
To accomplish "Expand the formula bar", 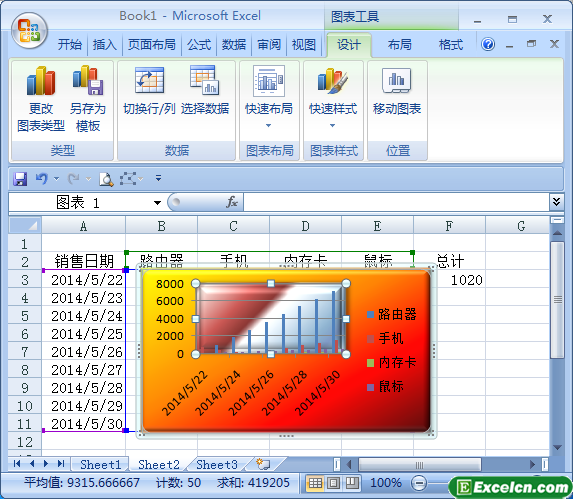I will tap(557, 202).
